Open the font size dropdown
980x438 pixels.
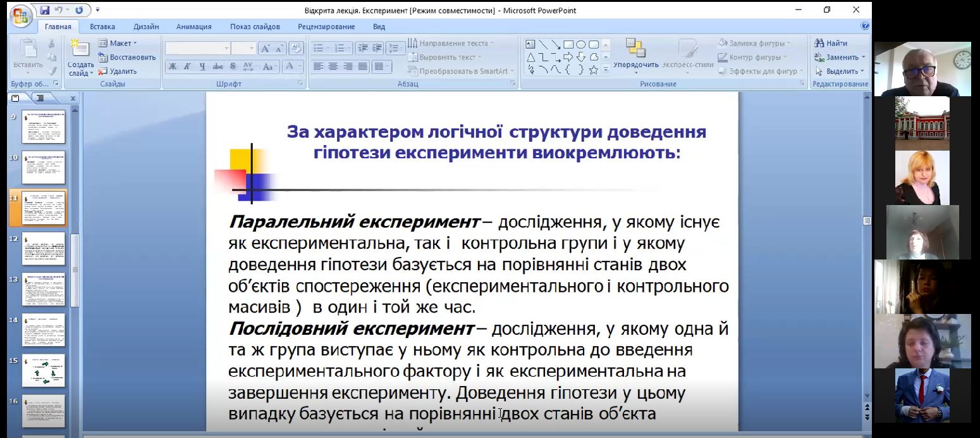[252, 47]
